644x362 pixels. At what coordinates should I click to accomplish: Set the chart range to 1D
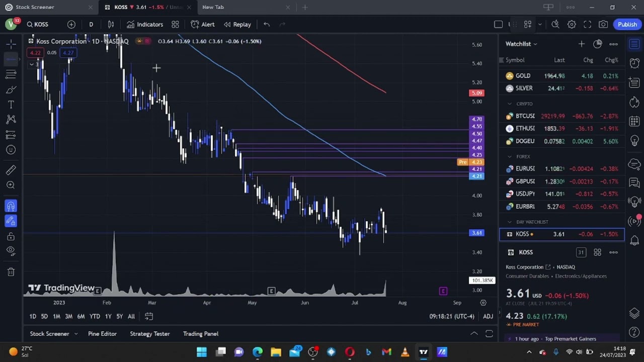33,316
